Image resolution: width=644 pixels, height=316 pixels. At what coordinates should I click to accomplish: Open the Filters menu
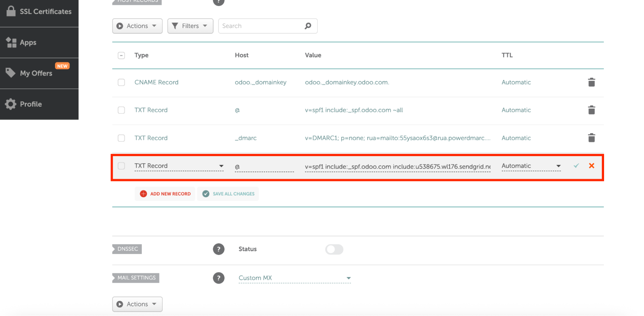point(190,26)
